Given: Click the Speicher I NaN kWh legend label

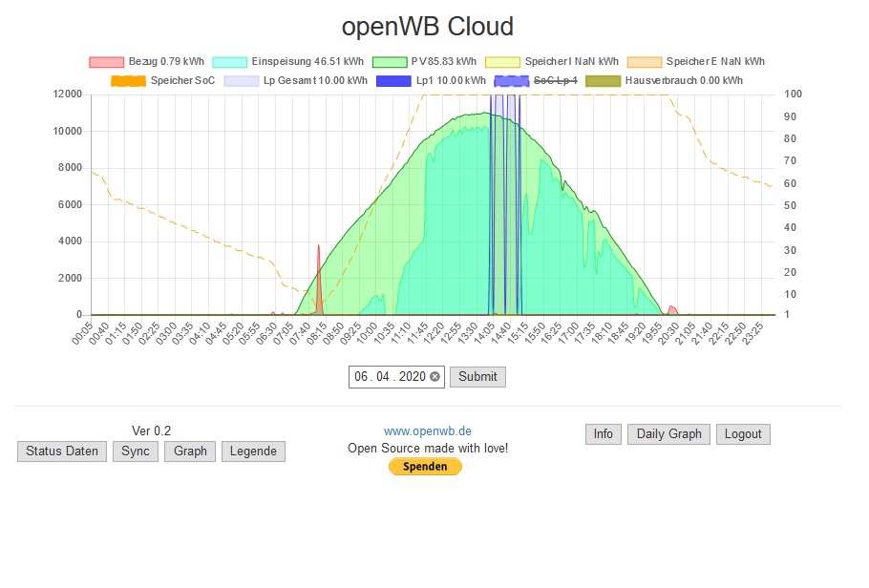Looking at the screenshot, I should pos(571,61).
